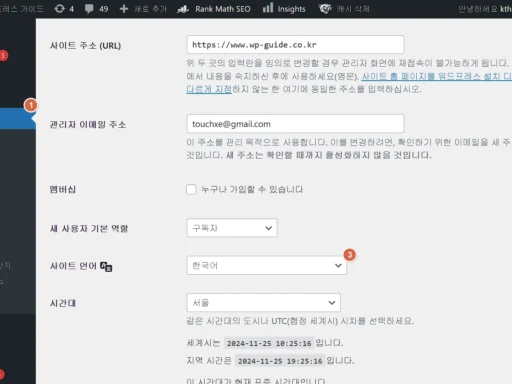512x384 pixels.
Task: Open the comments bubble icon showing 49
Action: click(x=89, y=9)
